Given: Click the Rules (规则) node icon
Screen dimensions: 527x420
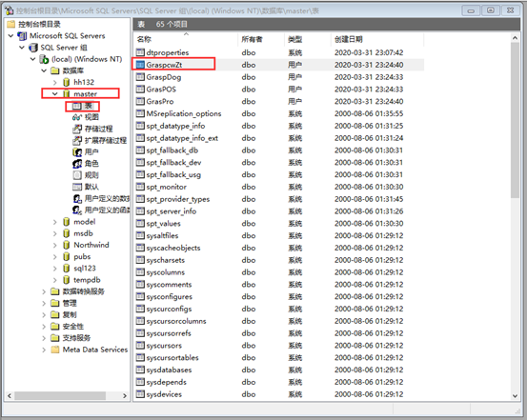Looking at the screenshot, I should (77, 175).
